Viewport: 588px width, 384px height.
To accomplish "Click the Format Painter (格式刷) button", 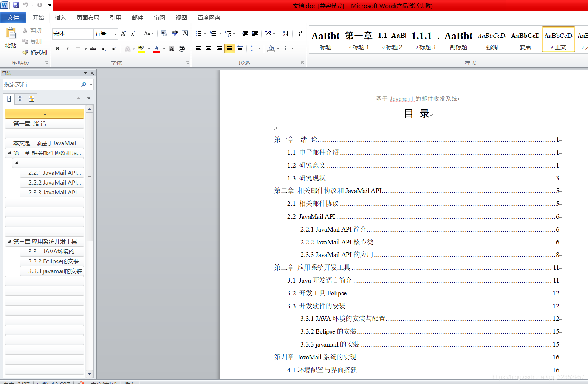I will [35, 52].
